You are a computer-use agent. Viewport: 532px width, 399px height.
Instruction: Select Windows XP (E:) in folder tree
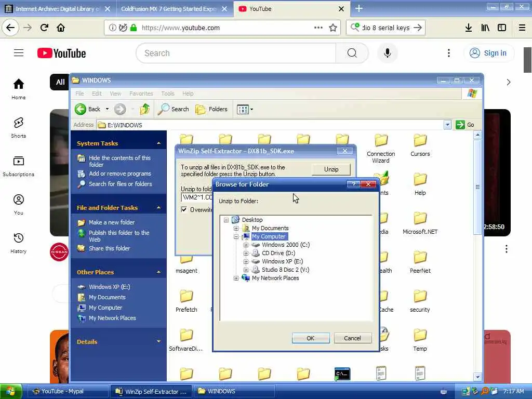tap(282, 261)
